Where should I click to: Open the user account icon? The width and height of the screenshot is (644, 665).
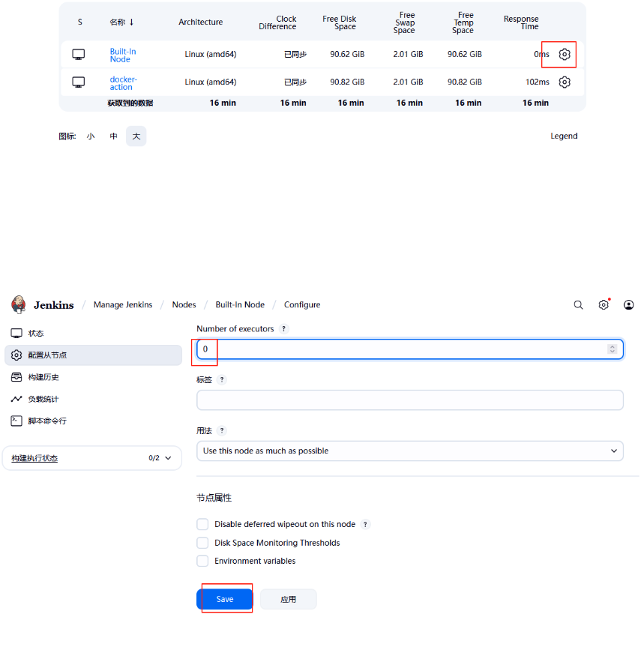(629, 305)
